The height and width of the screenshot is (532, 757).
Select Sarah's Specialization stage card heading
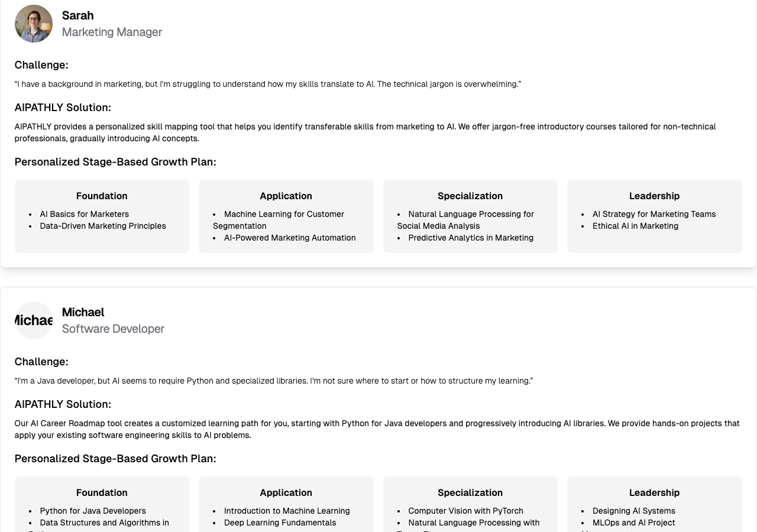[x=470, y=196]
